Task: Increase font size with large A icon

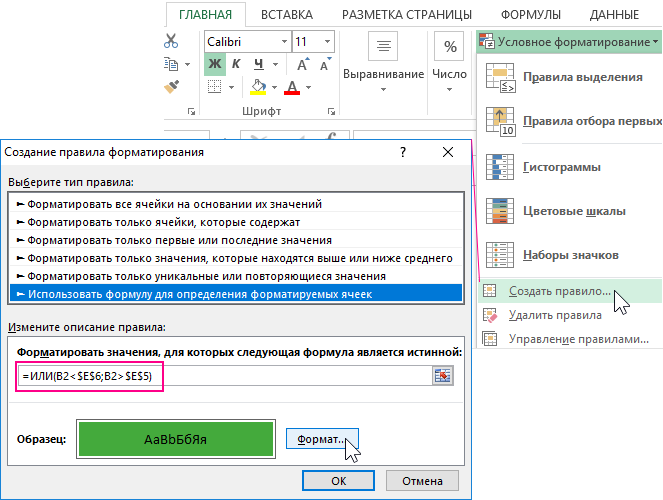Action: click(303, 64)
